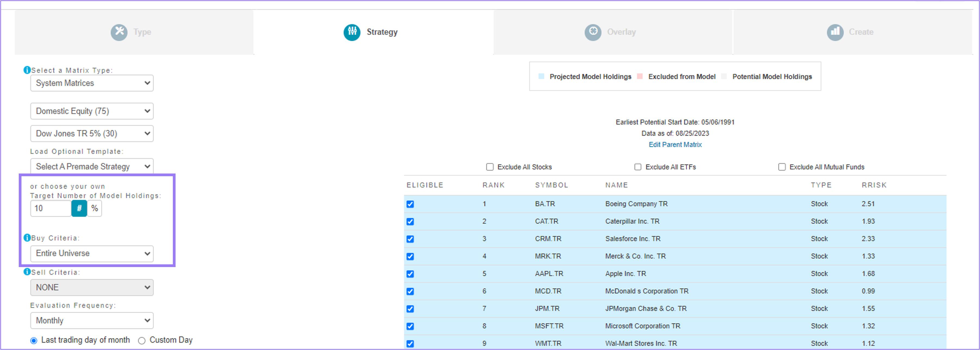Open the System Matrices dropdown
This screenshot has height=350, width=980.
[x=92, y=83]
